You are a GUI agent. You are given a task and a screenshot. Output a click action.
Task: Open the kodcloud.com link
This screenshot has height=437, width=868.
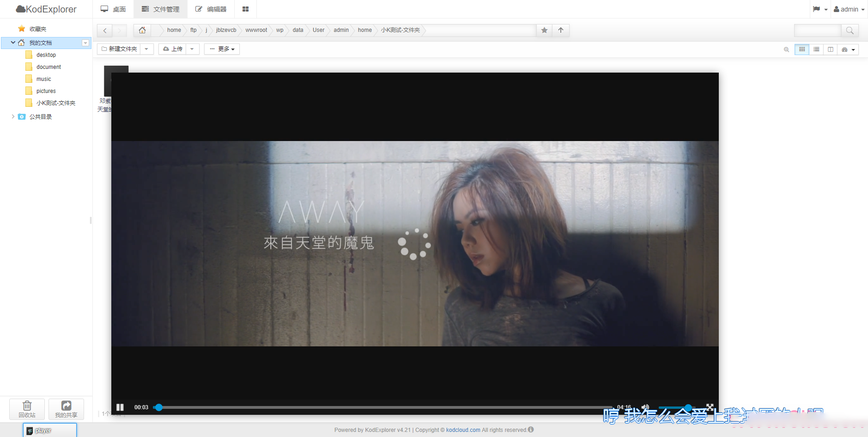tap(463, 430)
